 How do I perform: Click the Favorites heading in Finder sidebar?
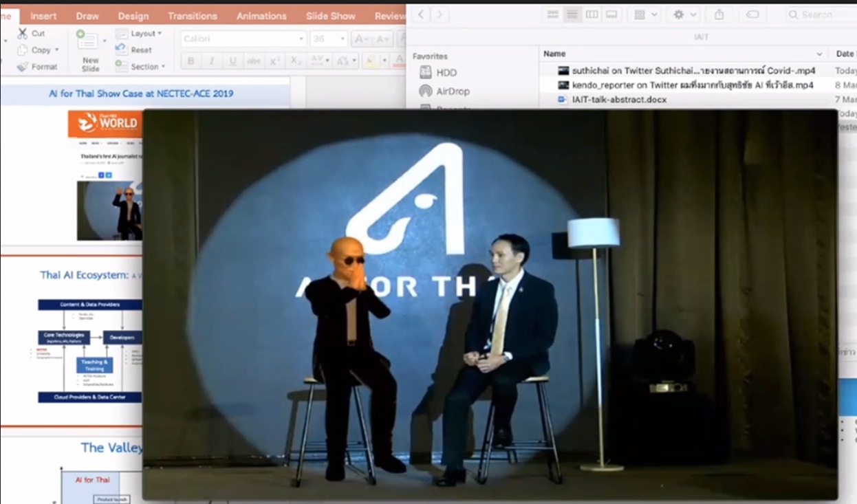[x=430, y=56]
